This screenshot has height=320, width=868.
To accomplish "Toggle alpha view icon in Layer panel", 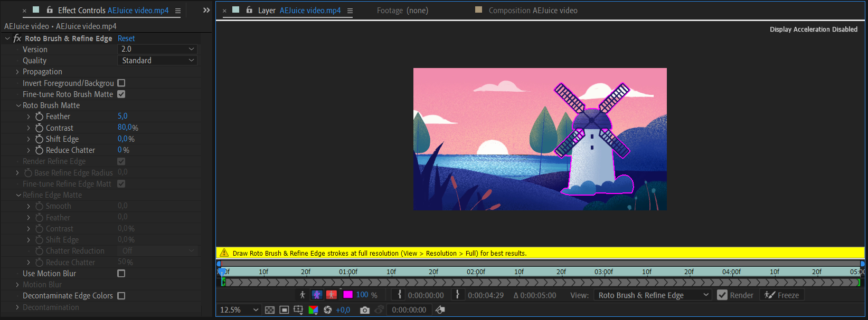I will (303, 295).
